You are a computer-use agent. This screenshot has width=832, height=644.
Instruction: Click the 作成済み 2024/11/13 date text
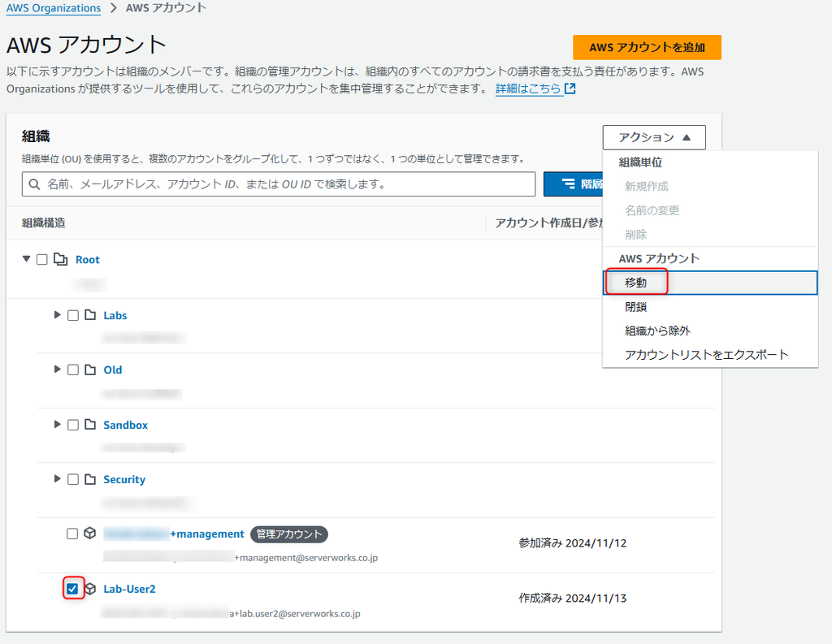click(573, 599)
